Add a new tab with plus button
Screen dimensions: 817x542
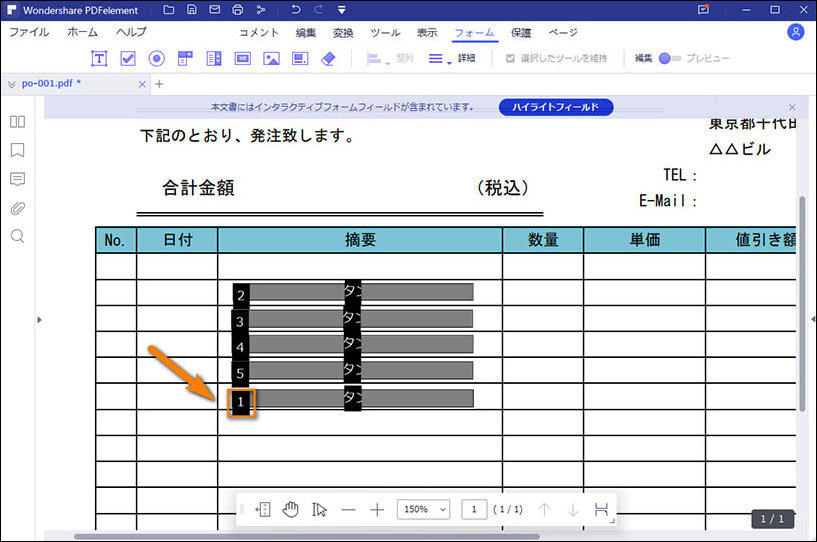pos(159,84)
